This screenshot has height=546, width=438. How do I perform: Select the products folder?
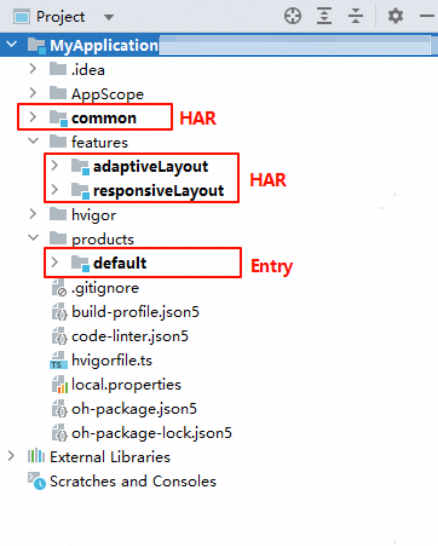click(x=103, y=240)
